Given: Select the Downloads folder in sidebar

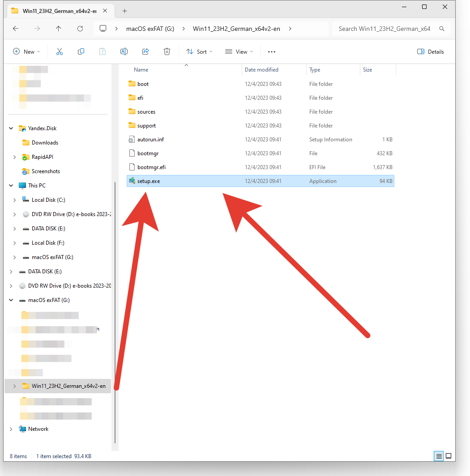Looking at the screenshot, I should pos(45,142).
